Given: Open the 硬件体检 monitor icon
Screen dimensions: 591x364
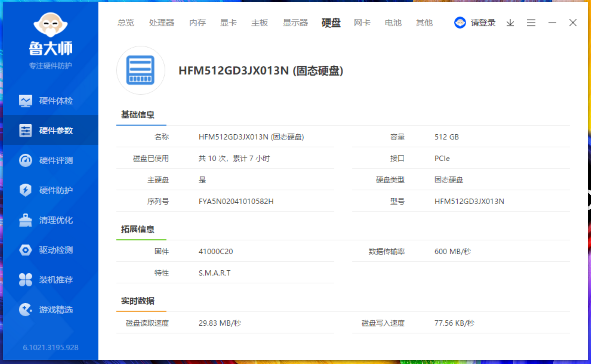Looking at the screenshot, I should [25, 101].
